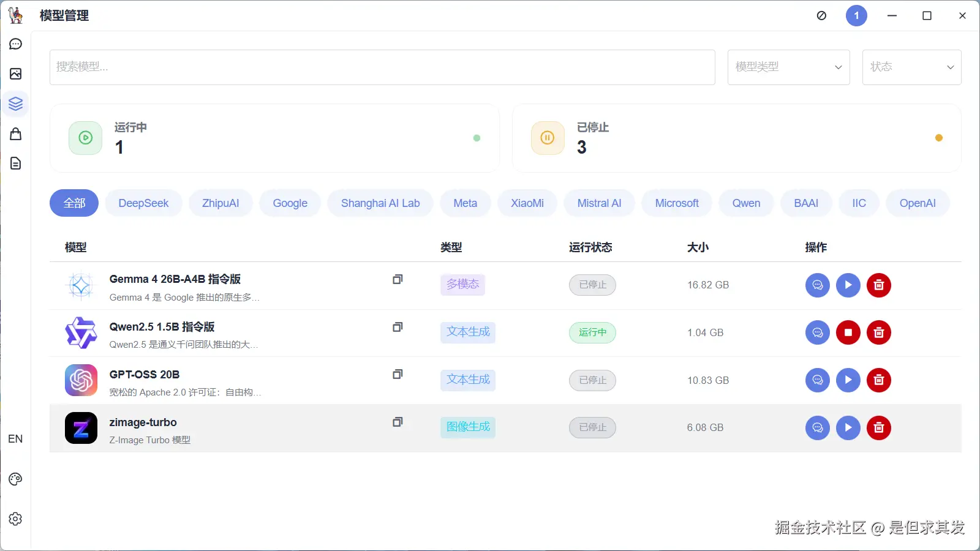The width and height of the screenshot is (980, 551).
Task: Delete the Gemma 4 26B-A4B model
Action: coord(879,285)
